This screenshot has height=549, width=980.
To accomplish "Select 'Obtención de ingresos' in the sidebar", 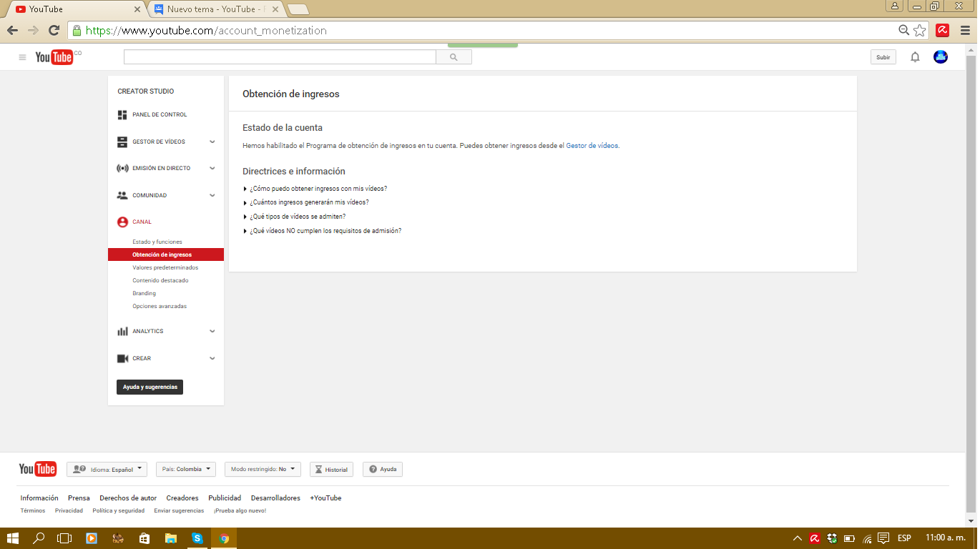I will [x=166, y=254].
